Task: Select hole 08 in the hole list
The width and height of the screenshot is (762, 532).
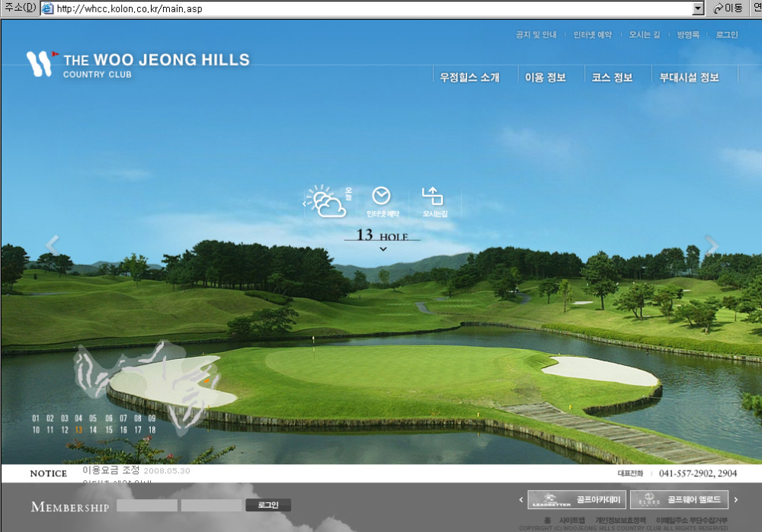Action: point(137,418)
